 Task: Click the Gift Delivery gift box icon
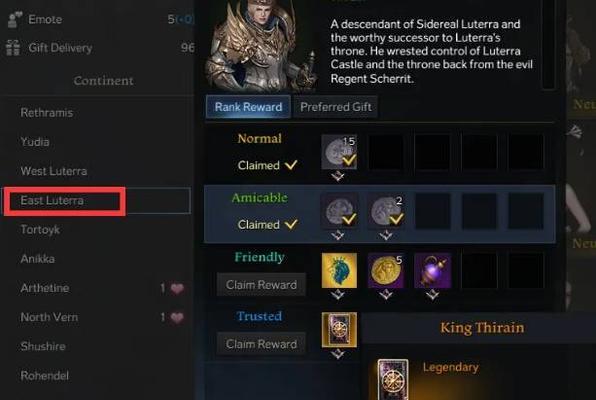(13, 48)
